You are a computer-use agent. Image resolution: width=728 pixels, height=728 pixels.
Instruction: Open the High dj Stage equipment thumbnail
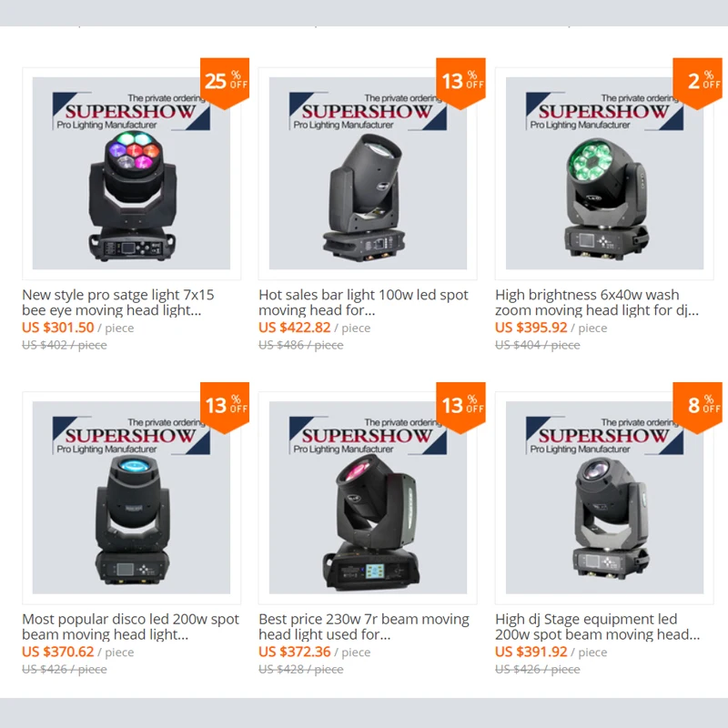tap(604, 498)
